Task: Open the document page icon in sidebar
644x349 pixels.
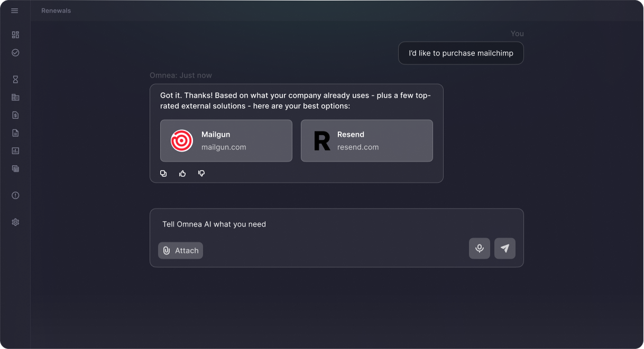Action: point(15,133)
